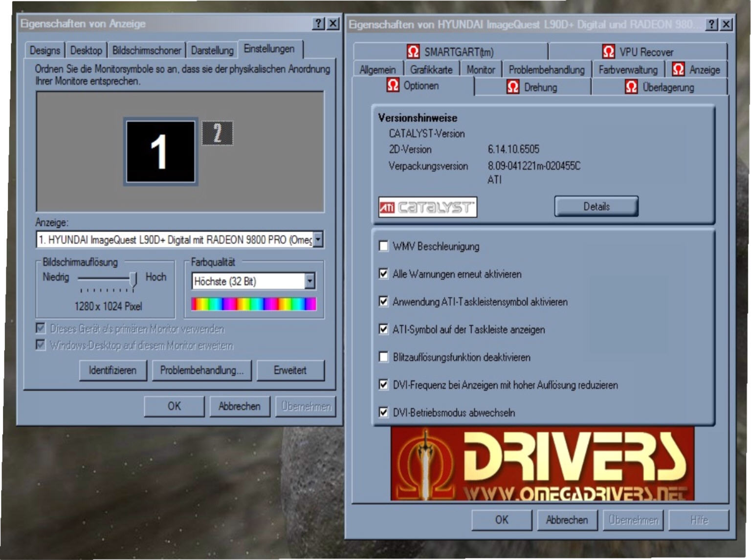
Task: Uncheck DVI-Betriebsmodus abwechseln
Action: (x=384, y=412)
